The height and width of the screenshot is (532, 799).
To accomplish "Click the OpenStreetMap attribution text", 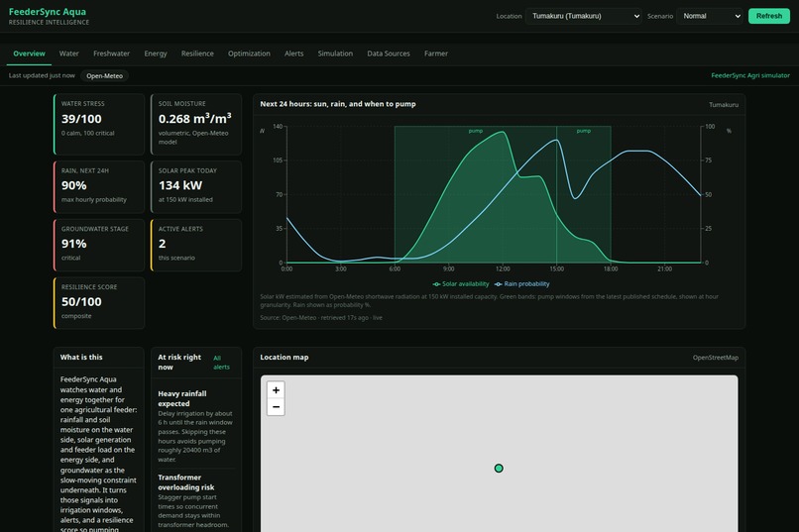I will coord(716,358).
